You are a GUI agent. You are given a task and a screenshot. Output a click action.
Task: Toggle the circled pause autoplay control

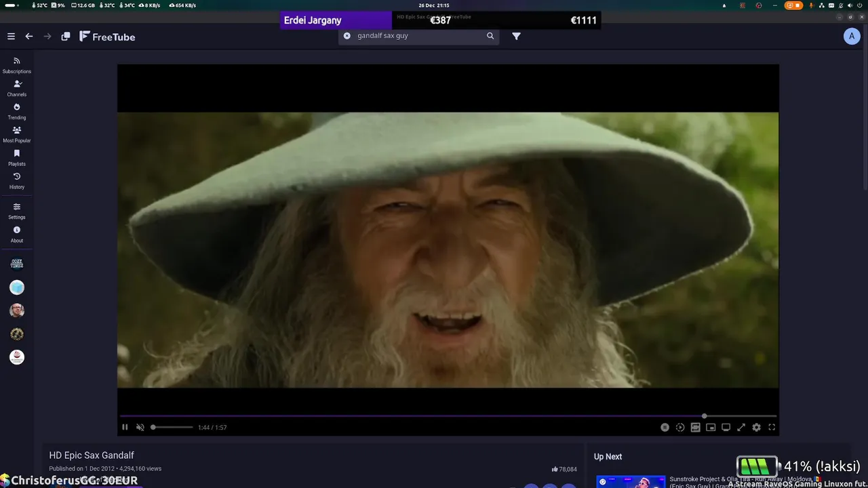click(x=665, y=427)
